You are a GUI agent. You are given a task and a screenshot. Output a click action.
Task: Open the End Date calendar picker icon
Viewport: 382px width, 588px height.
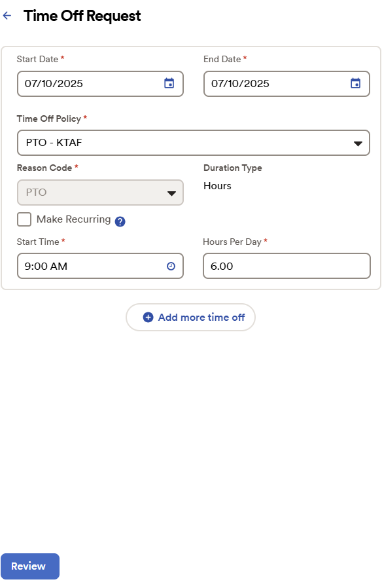[355, 83]
